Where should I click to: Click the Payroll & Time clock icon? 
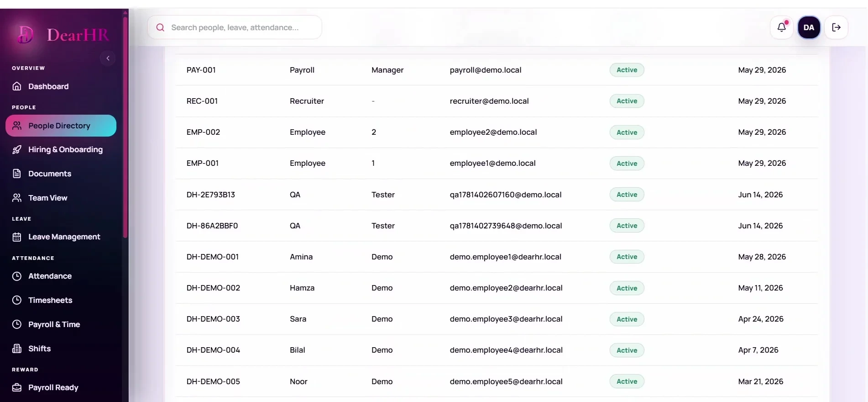coord(17,324)
